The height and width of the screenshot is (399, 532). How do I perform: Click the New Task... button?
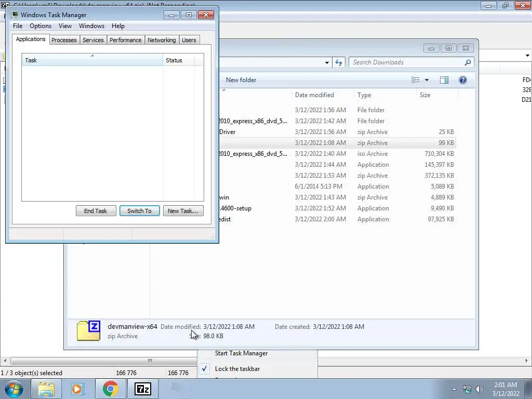click(x=183, y=211)
